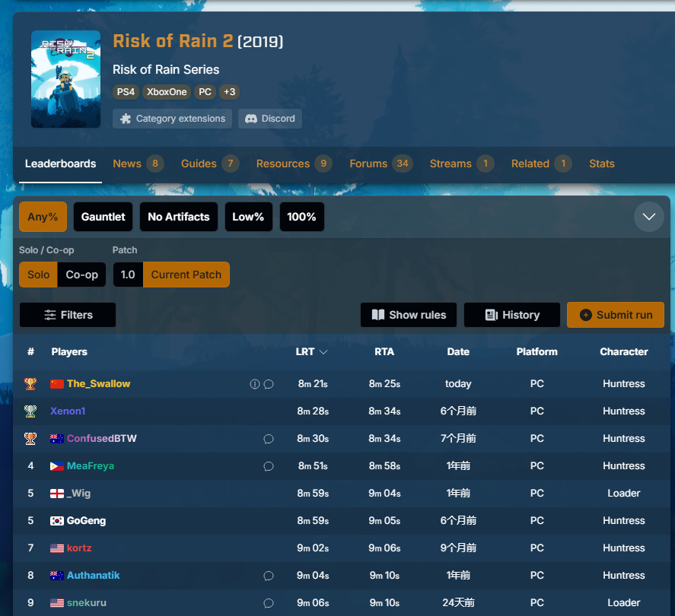Switch to the Stats tab
This screenshot has height=616, width=675.
pos(601,164)
